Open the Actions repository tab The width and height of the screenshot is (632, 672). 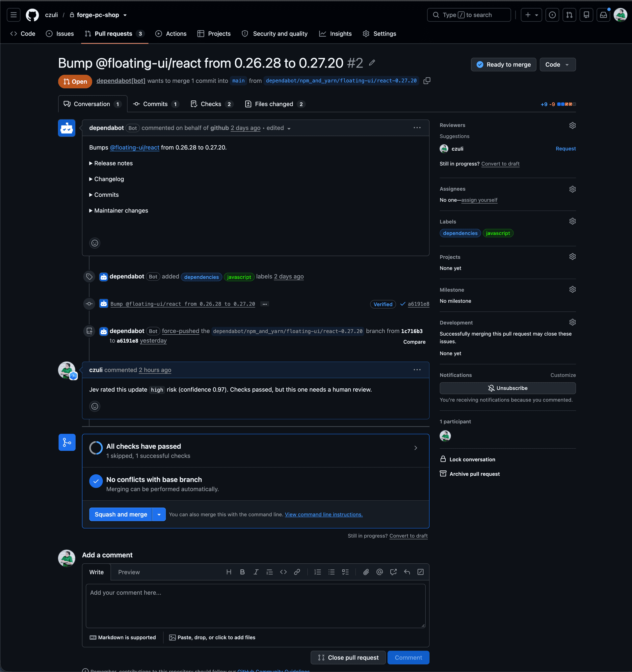tap(171, 34)
